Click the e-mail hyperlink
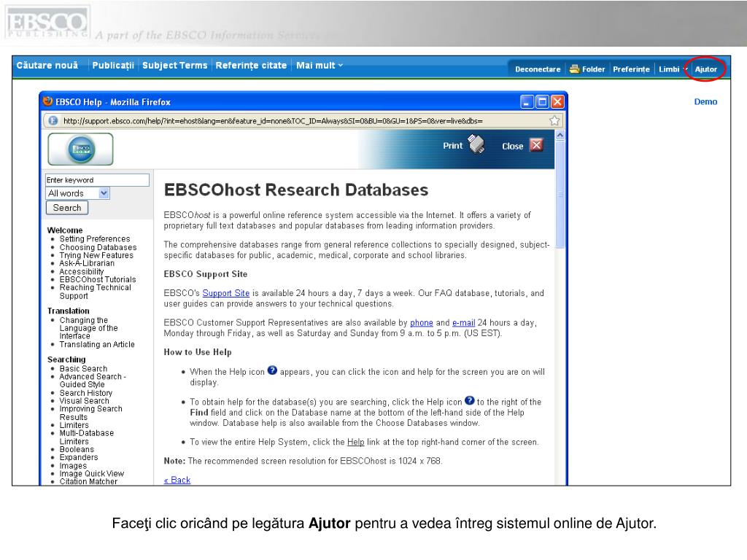 (x=463, y=323)
